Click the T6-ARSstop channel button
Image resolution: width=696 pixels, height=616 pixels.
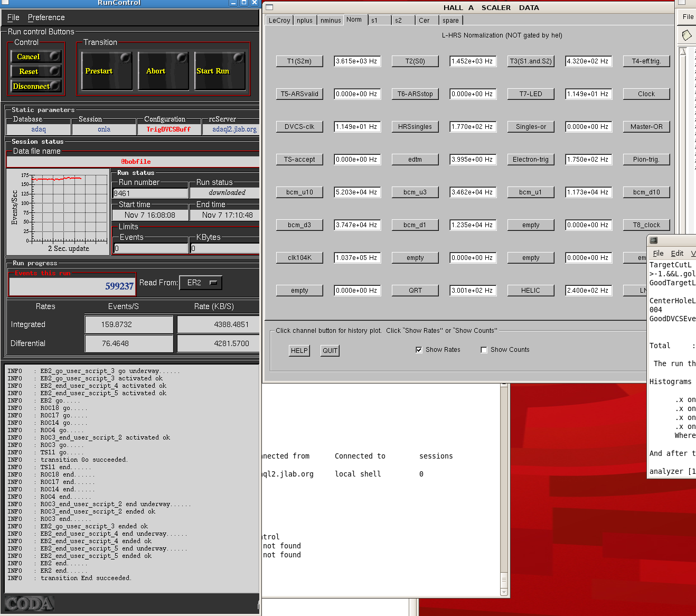coord(415,94)
